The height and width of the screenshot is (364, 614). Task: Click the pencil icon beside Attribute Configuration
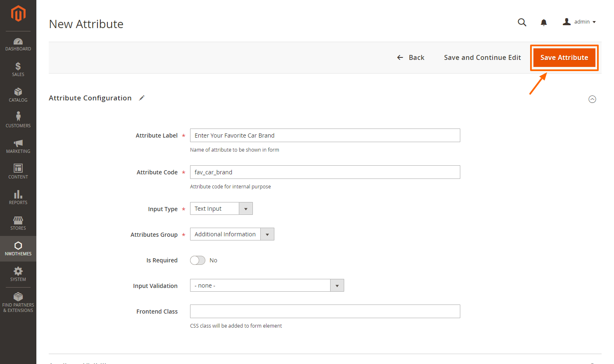(x=142, y=98)
